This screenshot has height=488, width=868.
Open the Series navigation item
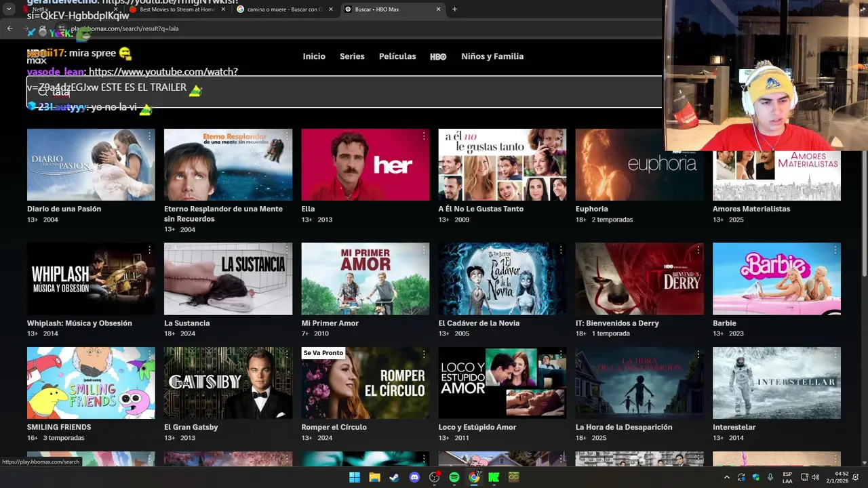pos(352,56)
